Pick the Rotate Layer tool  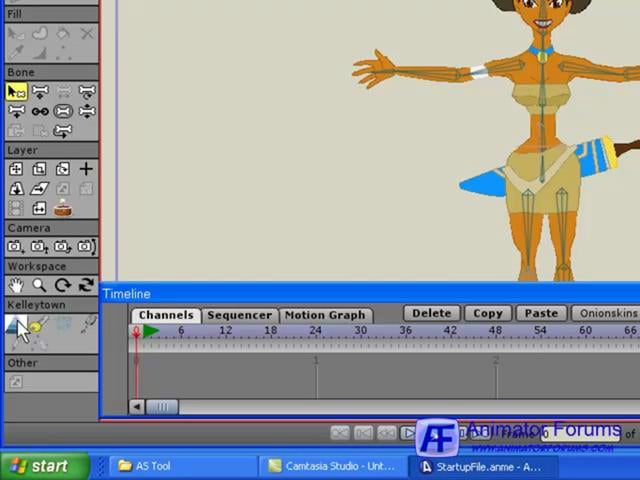[63, 169]
